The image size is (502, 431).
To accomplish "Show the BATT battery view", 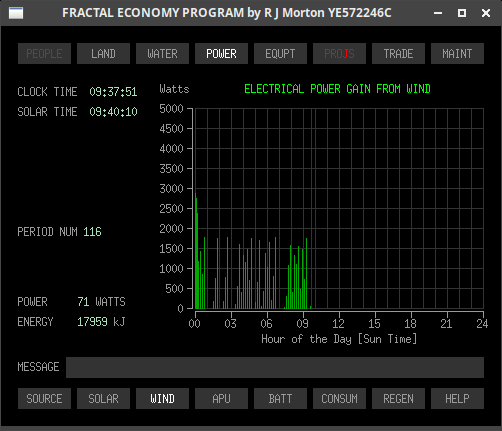I will (x=280, y=398).
